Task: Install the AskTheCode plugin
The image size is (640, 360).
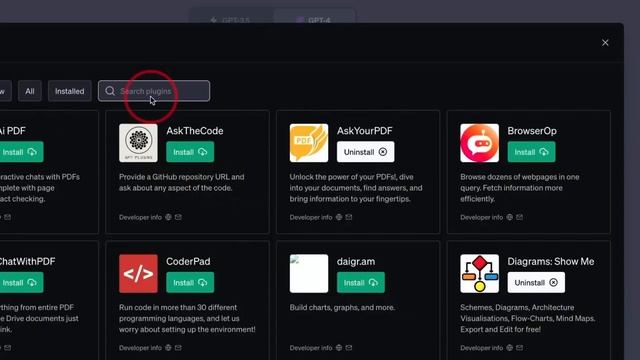Action: (190, 152)
